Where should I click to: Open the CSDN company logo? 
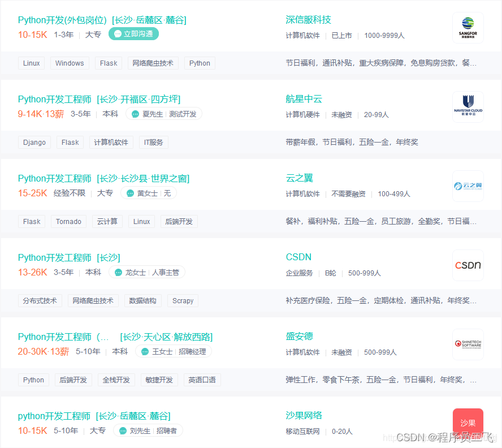[x=468, y=265]
